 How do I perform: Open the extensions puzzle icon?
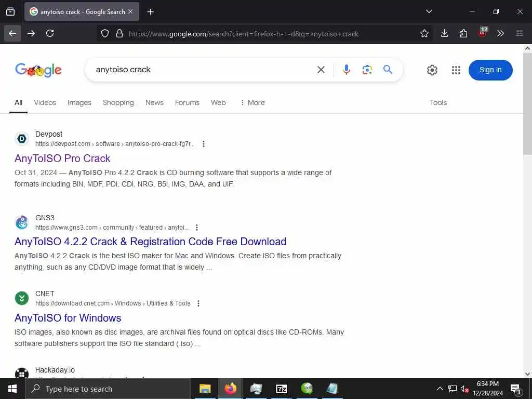(463, 33)
